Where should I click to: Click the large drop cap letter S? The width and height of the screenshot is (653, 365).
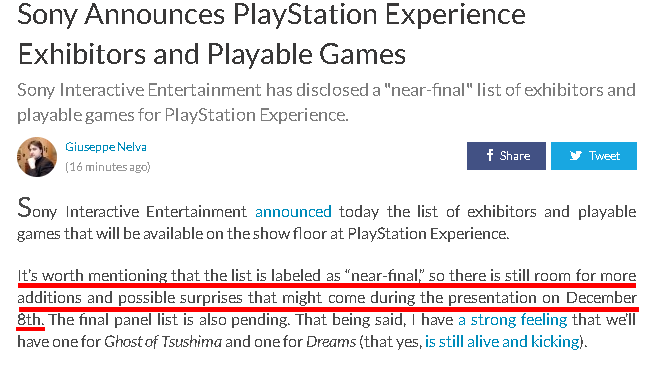coord(24,207)
